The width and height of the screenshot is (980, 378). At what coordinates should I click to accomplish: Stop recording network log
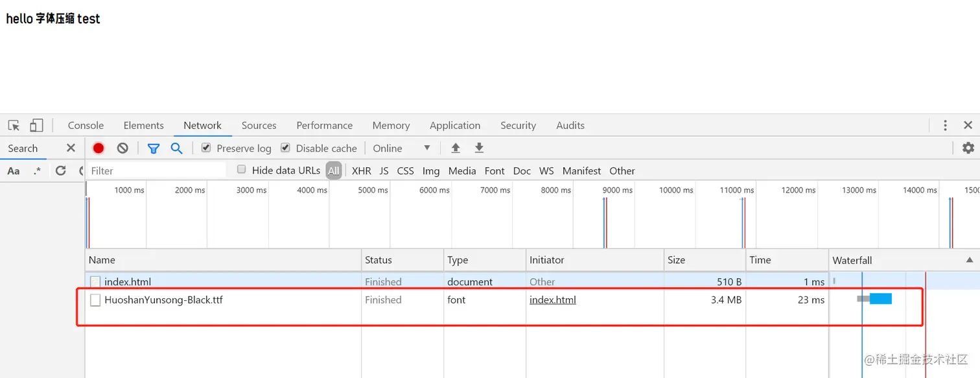point(99,148)
